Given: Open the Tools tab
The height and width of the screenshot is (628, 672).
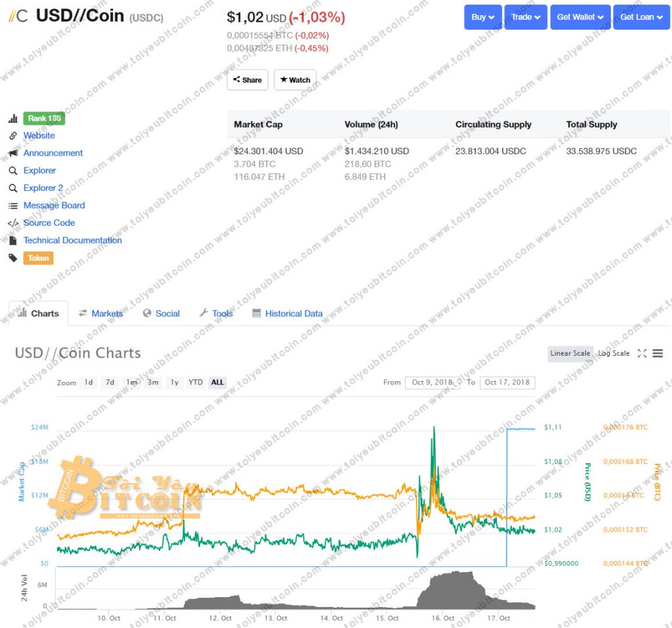Looking at the screenshot, I should coord(216,314).
